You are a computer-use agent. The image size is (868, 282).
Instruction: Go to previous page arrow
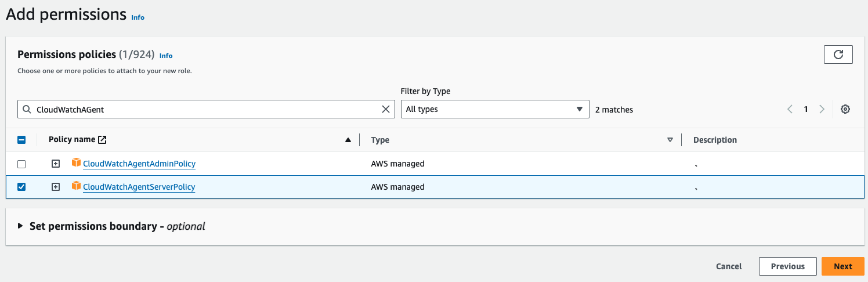point(790,109)
